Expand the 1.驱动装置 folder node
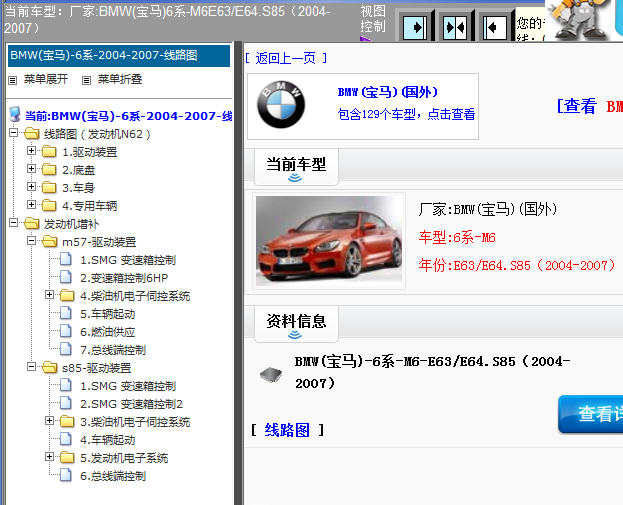This screenshot has width=623, height=505. (x=32, y=152)
